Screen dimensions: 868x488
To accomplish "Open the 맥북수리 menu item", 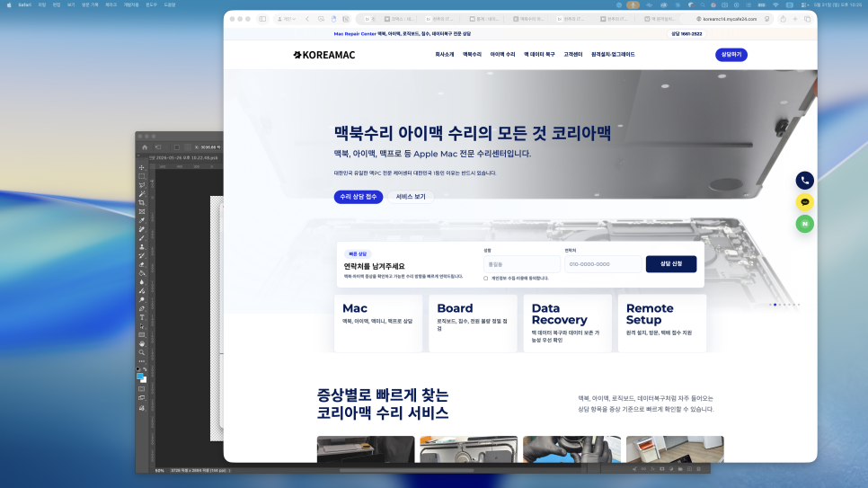I will click(472, 54).
